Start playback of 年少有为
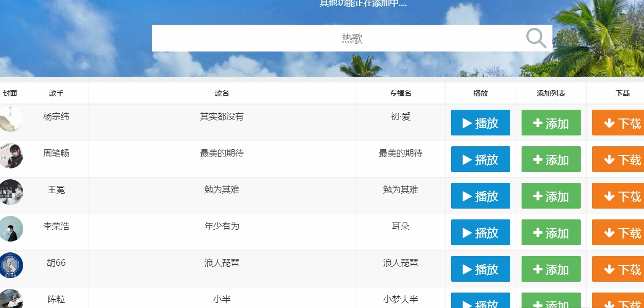The image size is (644, 308). pyautogui.click(x=480, y=232)
